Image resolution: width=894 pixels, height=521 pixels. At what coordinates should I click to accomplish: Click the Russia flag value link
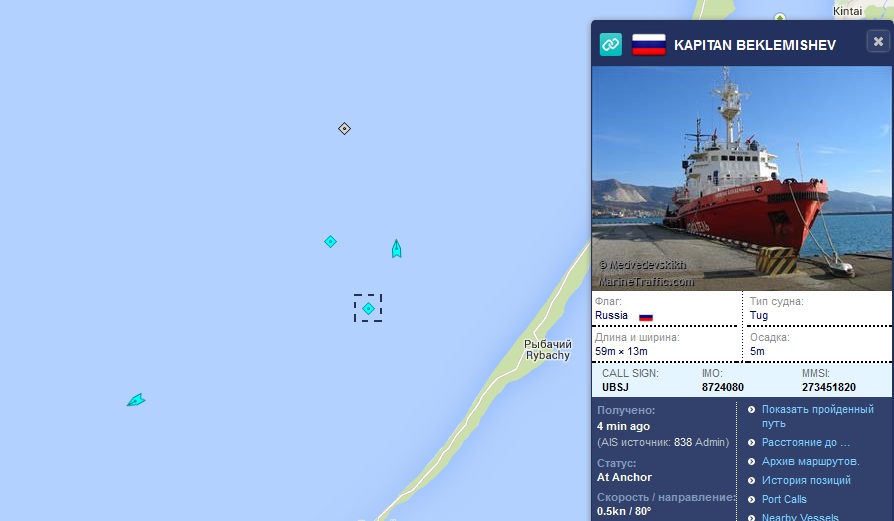coord(611,315)
